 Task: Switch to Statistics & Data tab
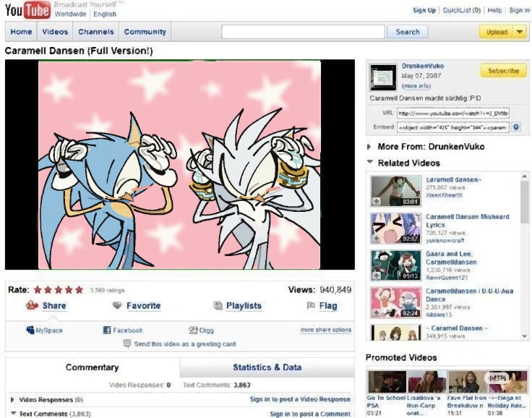pyautogui.click(x=267, y=367)
